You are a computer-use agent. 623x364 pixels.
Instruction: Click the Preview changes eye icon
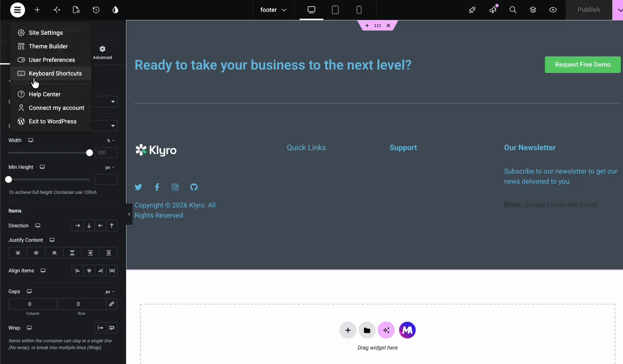point(553,10)
